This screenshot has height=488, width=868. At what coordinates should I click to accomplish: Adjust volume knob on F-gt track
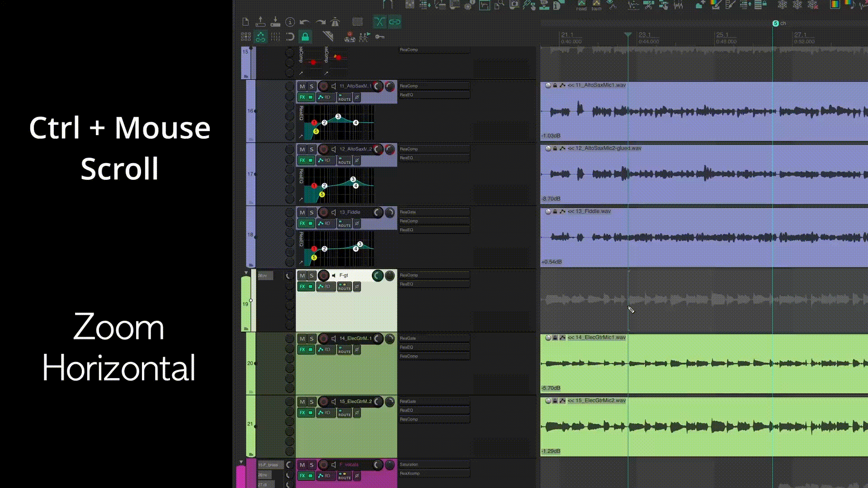pyautogui.click(x=377, y=275)
